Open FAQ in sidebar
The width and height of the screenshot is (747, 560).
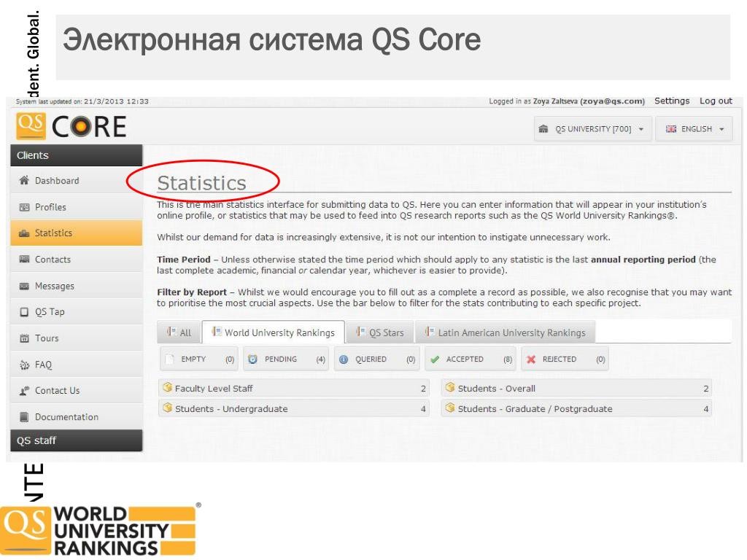coord(76,365)
